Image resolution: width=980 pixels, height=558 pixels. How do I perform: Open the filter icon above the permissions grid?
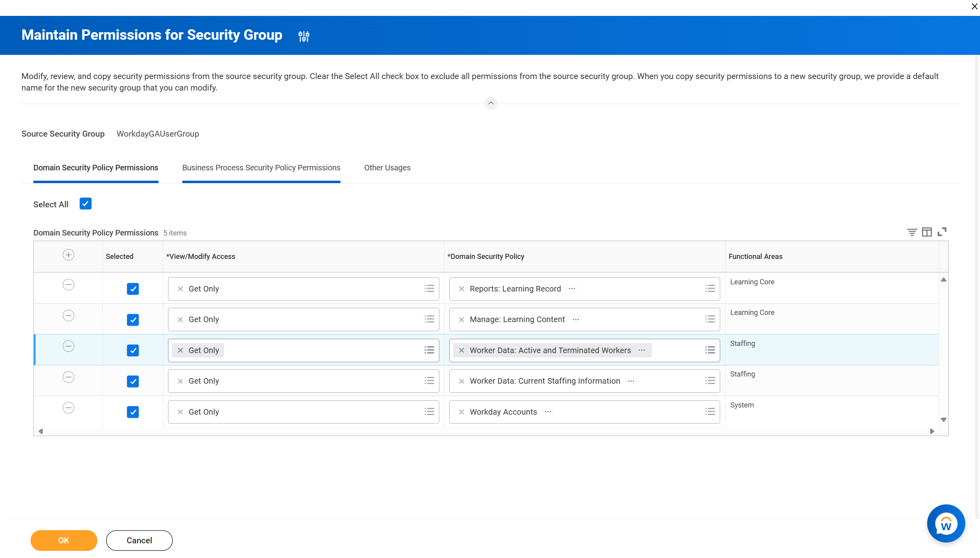(911, 232)
